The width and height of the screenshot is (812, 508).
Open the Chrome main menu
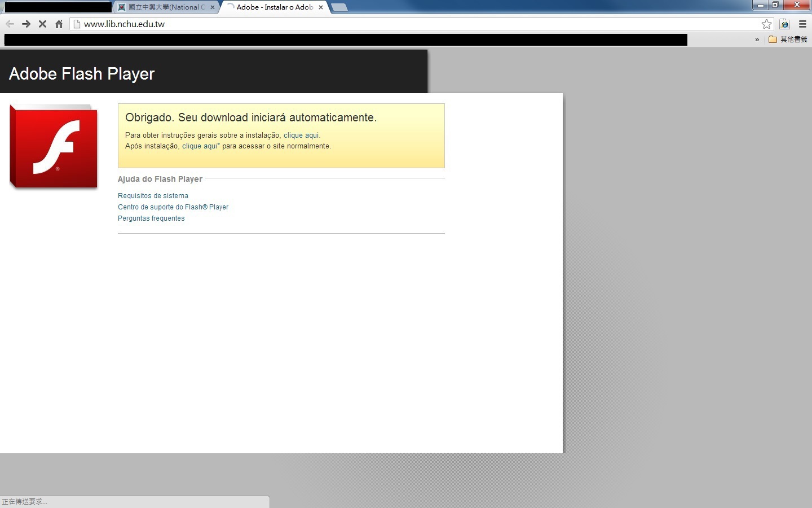[802, 24]
